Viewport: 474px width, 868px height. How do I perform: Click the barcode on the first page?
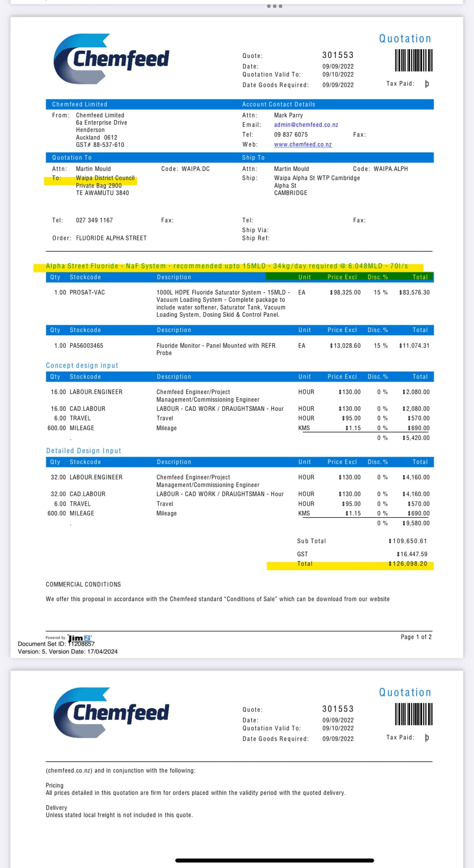point(414,60)
